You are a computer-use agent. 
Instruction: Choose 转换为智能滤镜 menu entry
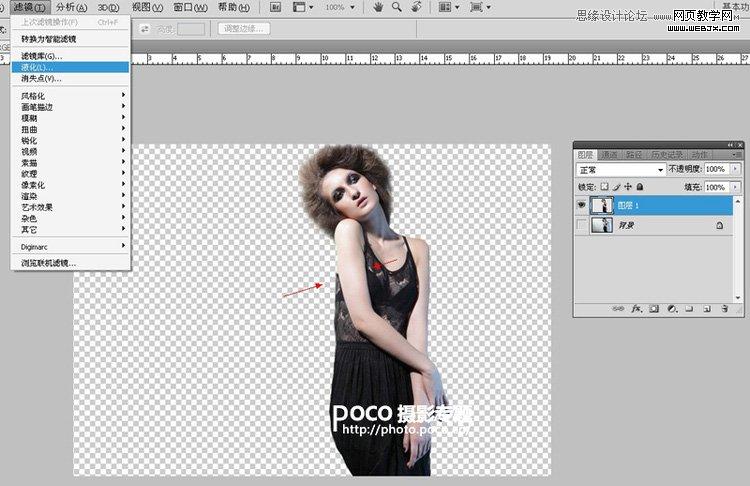coord(71,39)
